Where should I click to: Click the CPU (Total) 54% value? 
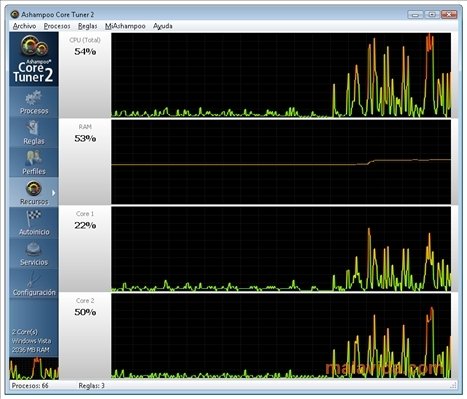[85, 52]
